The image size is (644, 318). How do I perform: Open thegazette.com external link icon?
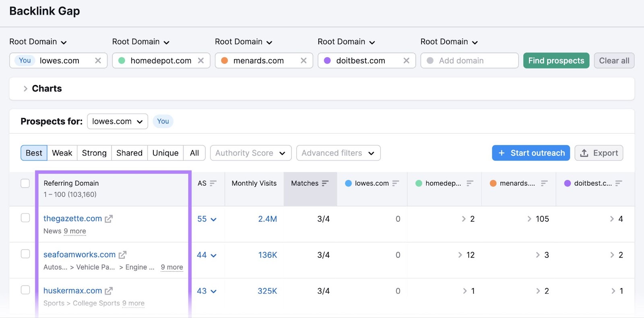click(109, 219)
